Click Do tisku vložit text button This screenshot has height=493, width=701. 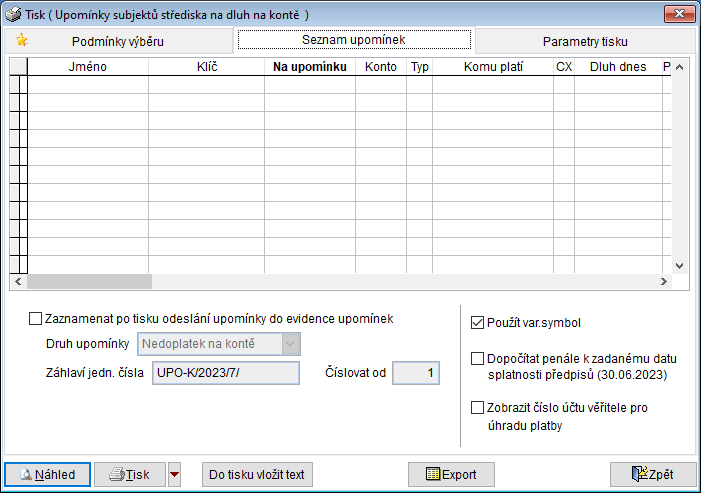coord(257,474)
